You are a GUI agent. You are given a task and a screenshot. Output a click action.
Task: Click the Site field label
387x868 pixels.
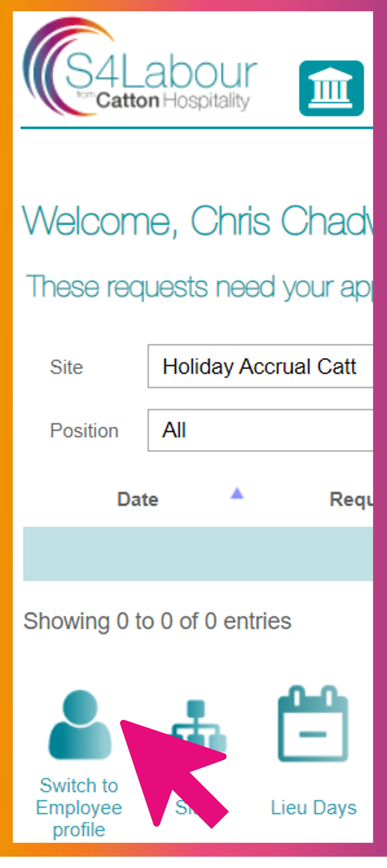click(66, 367)
